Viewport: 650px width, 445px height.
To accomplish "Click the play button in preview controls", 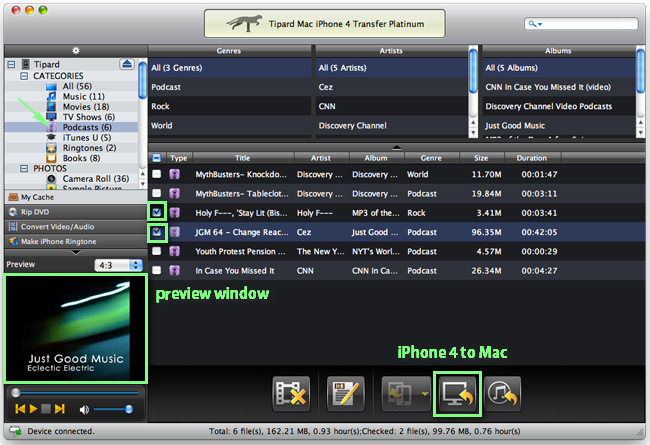I will coord(34,409).
